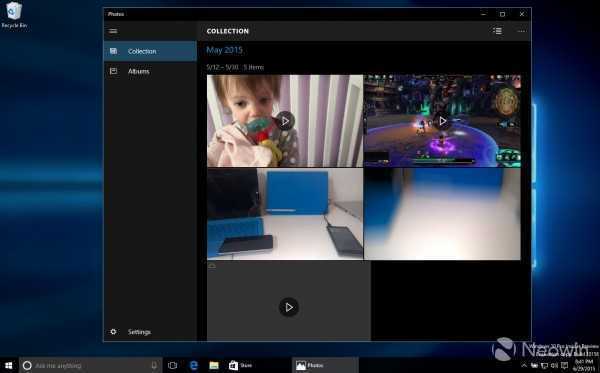This screenshot has width=600, height=373.
Task: Open the Store app from taskbar
Action: pos(241,366)
